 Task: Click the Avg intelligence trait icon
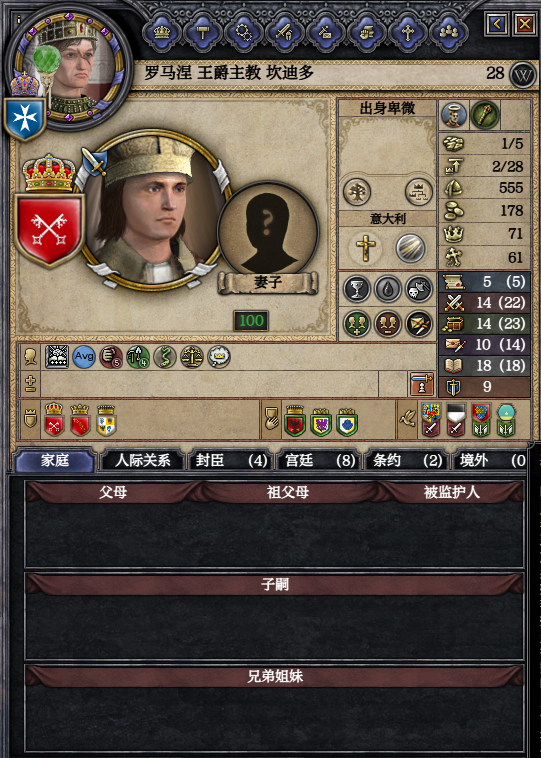pyautogui.click(x=84, y=357)
